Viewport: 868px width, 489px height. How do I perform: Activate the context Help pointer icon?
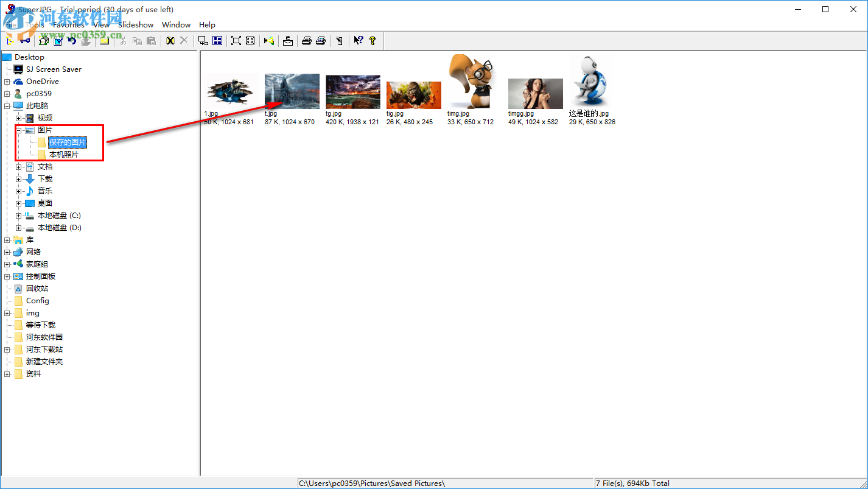coord(357,41)
